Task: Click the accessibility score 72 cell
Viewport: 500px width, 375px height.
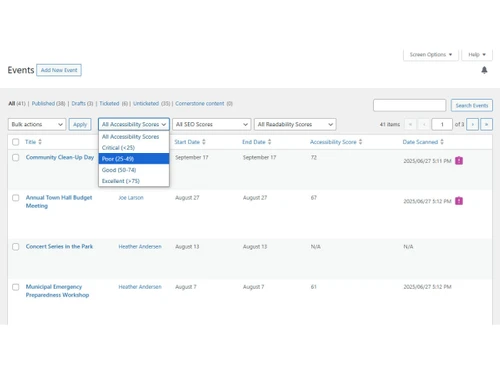Action: click(314, 157)
